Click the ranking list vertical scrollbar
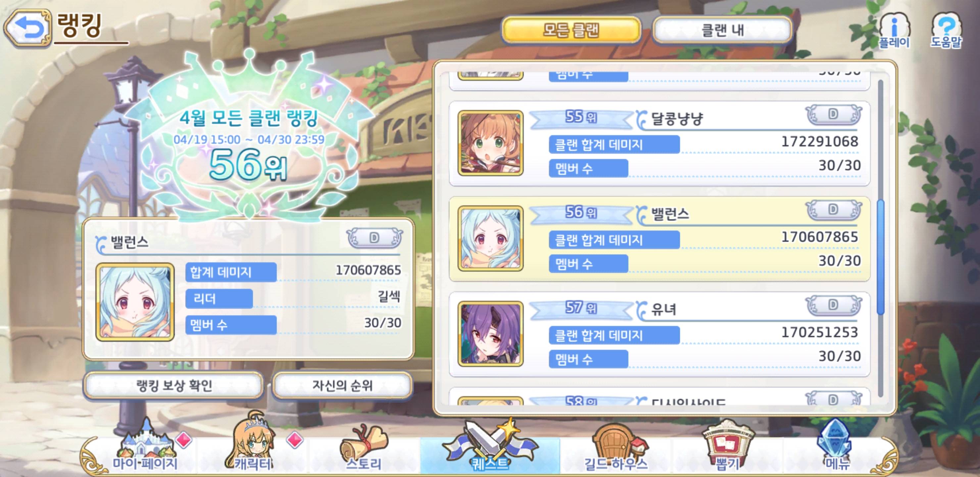Image resolution: width=980 pixels, height=477 pixels. coord(880,238)
